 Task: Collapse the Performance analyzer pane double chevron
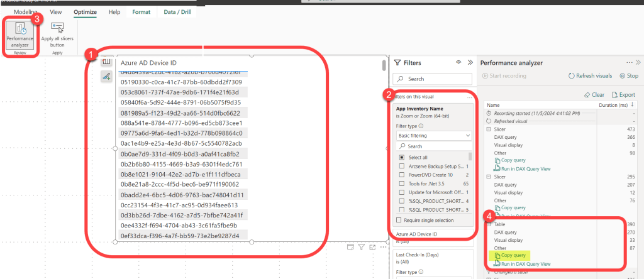point(638,62)
